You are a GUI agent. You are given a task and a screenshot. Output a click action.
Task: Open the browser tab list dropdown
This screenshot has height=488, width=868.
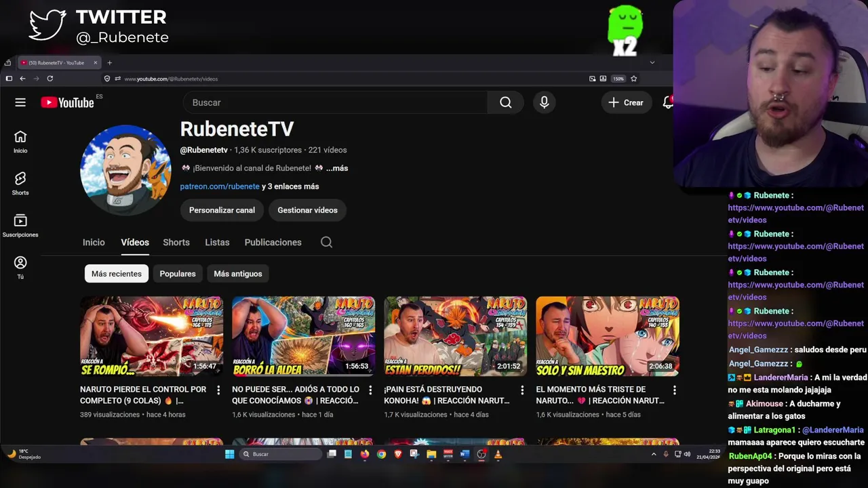pyautogui.click(x=652, y=62)
